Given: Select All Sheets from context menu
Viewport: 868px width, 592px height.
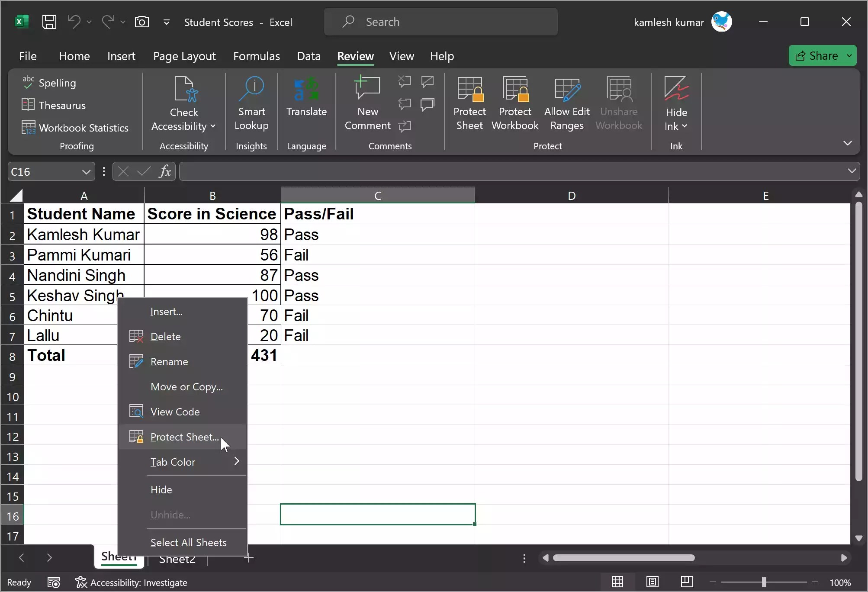Looking at the screenshot, I should tap(188, 542).
